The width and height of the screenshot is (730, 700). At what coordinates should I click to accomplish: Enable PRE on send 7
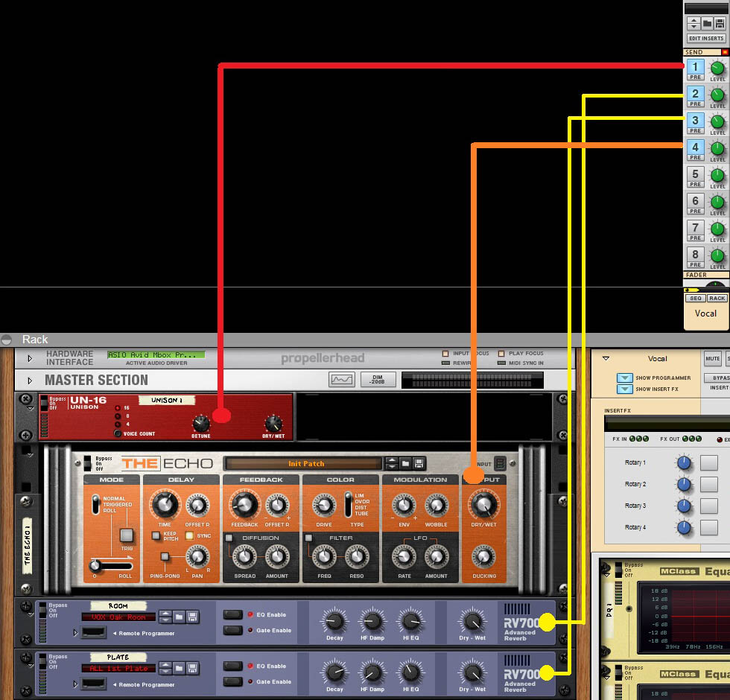(696, 238)
